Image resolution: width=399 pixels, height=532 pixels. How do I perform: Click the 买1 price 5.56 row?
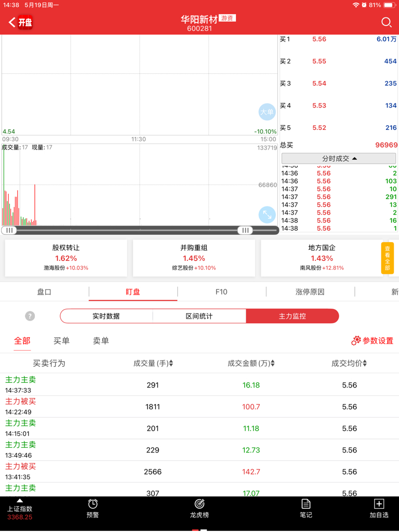(338, 39)
